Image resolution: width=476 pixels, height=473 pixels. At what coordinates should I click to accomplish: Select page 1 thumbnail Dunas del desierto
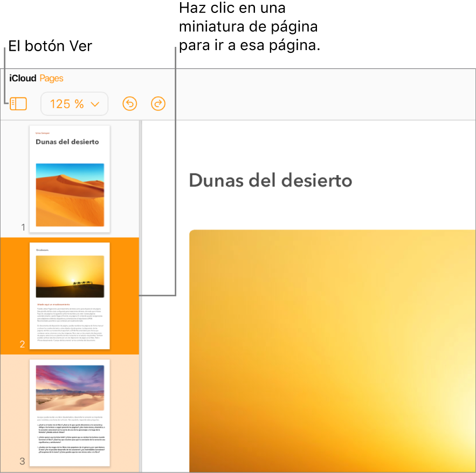point(70,179)
